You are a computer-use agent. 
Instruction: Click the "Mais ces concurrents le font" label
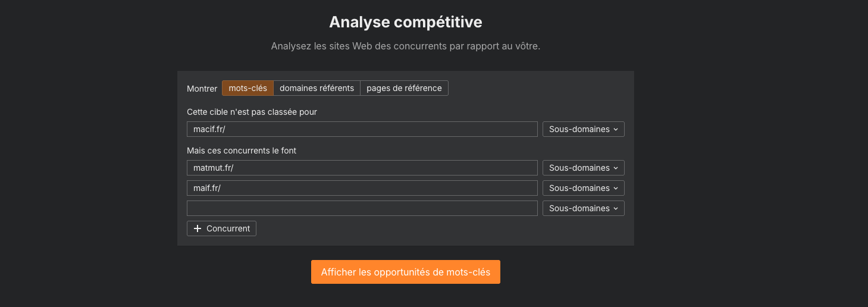tap(241, 151)
